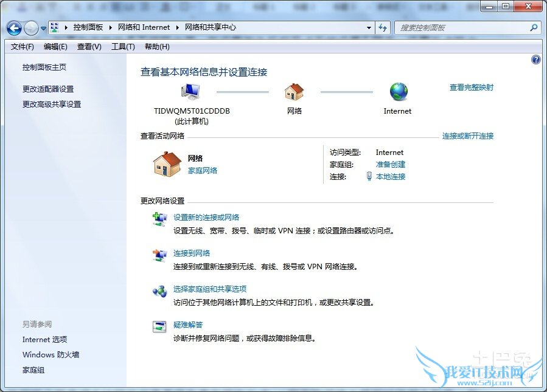
Task: Click the back navigation arrow
Action: click(13, 28)
